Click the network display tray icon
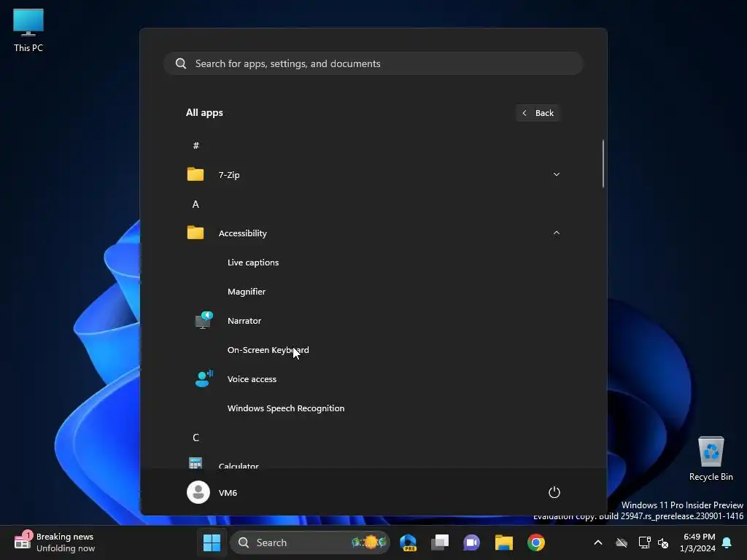Screen dimensions: 747x560 click(x=644, y=542)
